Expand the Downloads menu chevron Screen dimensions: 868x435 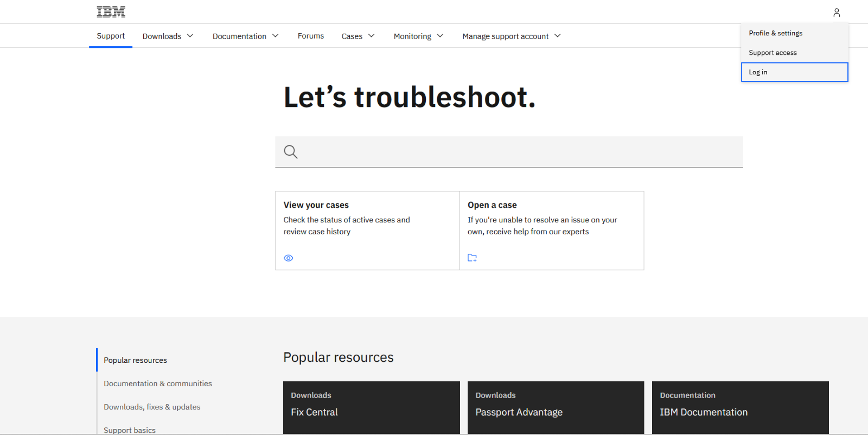click(x=190, y=36)
